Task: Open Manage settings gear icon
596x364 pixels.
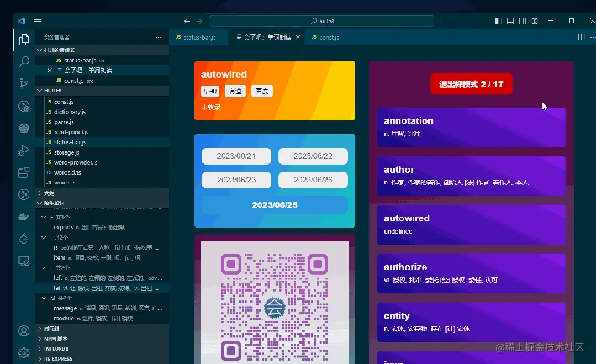Action: (23, 353)
